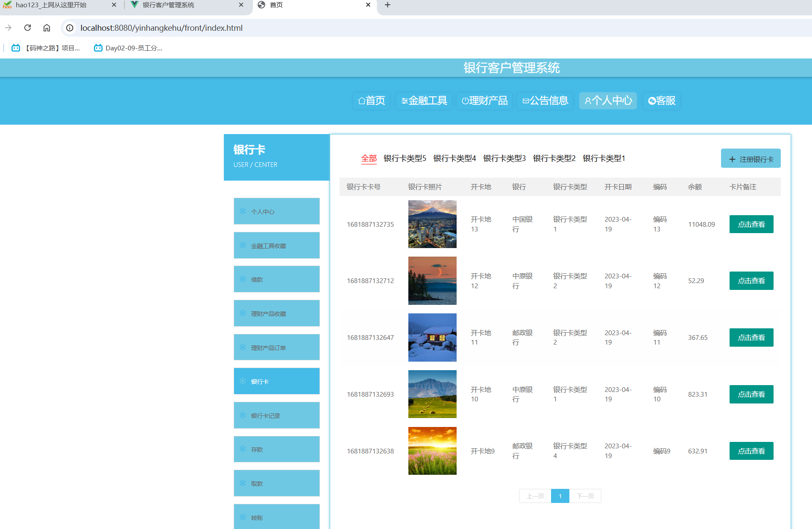Click 注册银行卡 button
Viewport: 812px width, 529px height.
click(751, 159)
